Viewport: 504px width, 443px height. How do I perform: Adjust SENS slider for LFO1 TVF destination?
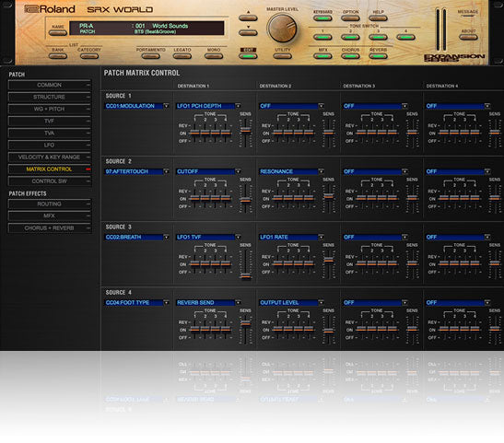coord(246,276)
